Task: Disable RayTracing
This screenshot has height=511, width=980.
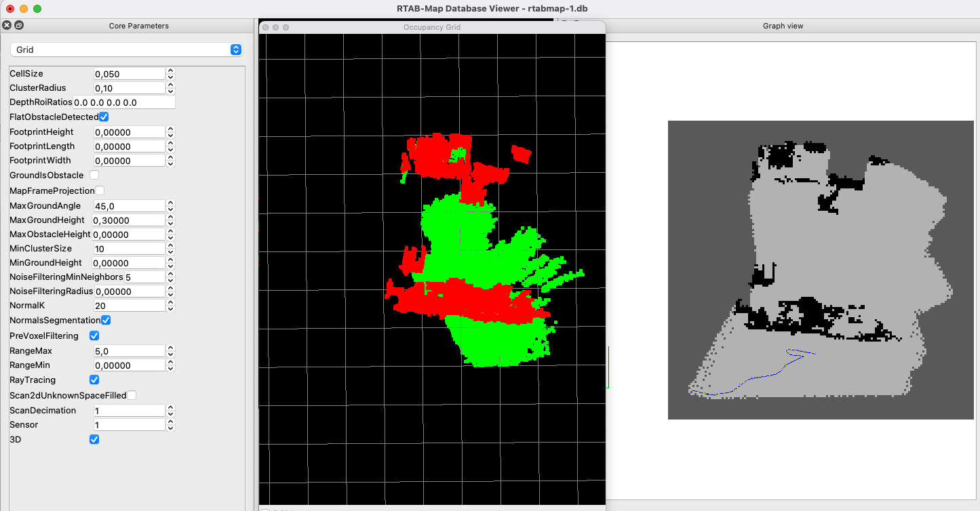Action: click(x=94, y=380)
